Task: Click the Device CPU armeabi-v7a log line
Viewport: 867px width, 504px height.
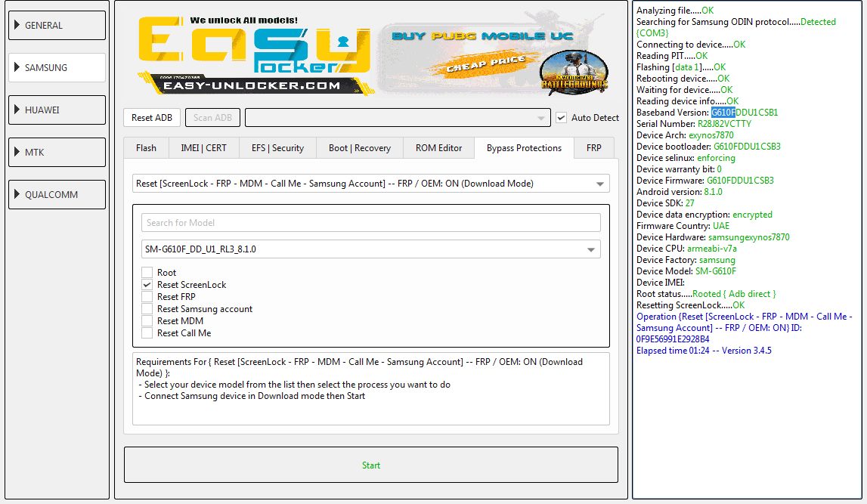Action: [x=686, y=249]
